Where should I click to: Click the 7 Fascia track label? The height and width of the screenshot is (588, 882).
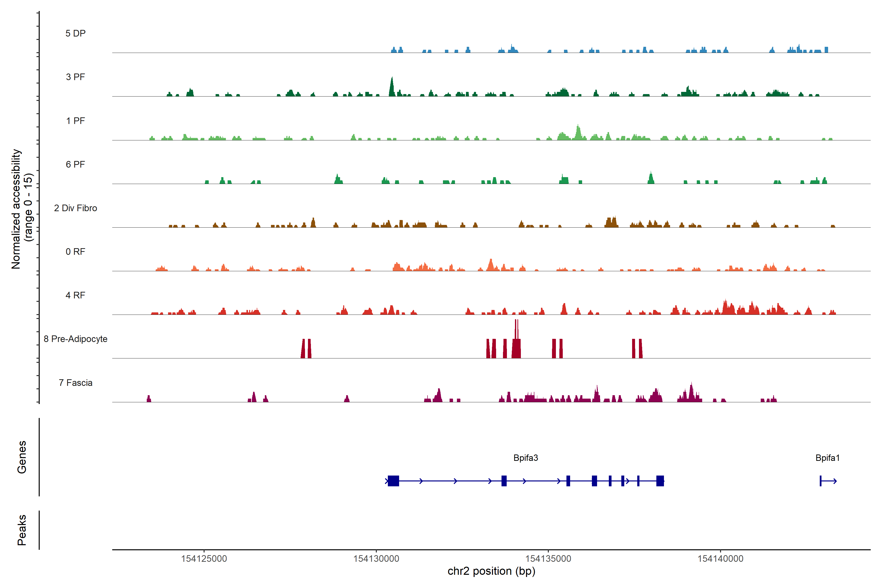coord(75,383)
